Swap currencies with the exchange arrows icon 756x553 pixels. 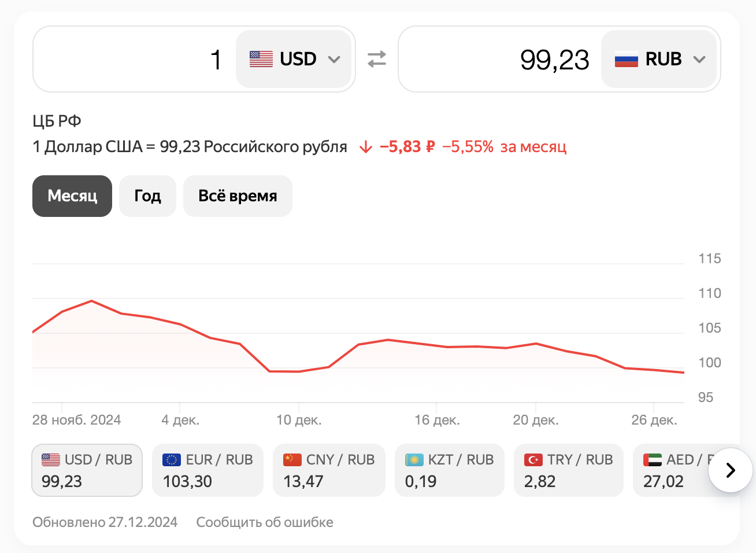(x=377, y=59)
